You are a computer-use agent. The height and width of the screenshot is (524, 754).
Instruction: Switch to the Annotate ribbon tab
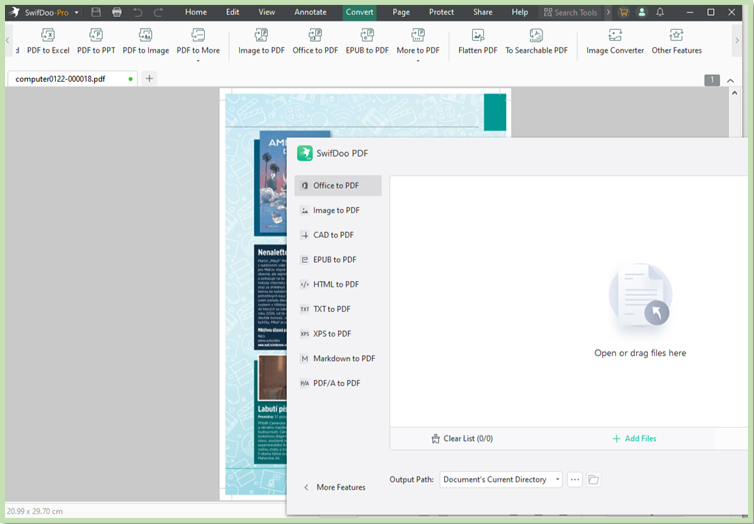click(x=310, y=12)
